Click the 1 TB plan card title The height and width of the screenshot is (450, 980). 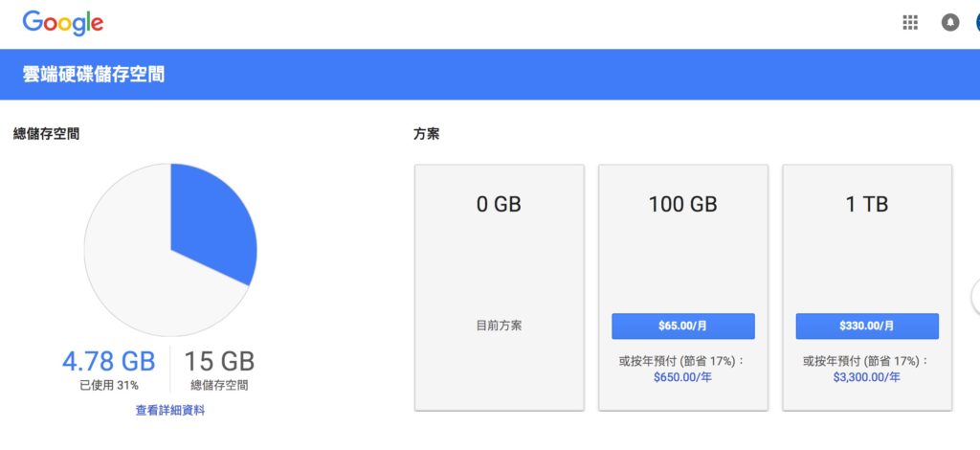tap(867, 204)
